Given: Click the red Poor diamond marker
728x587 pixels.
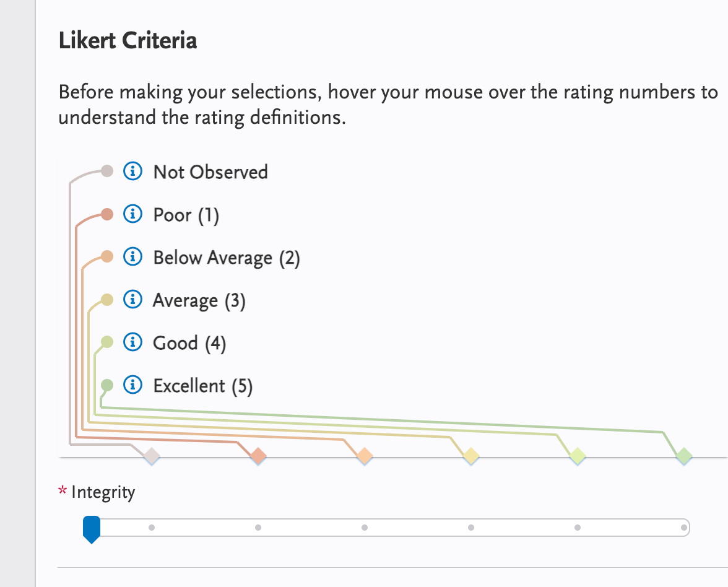Looking at the screenshot, I should 258,456.
